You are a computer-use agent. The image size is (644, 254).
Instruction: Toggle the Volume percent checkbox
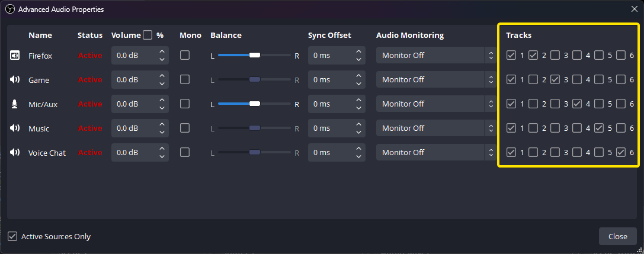[148, 35]
